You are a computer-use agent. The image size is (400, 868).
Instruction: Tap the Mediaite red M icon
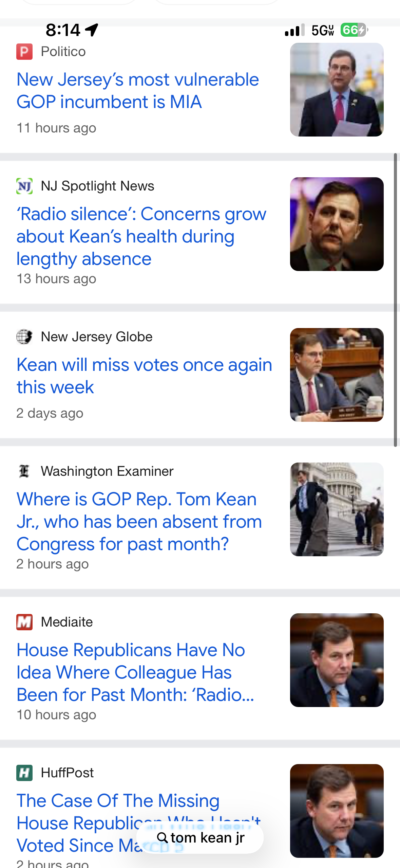pos(24,622)
